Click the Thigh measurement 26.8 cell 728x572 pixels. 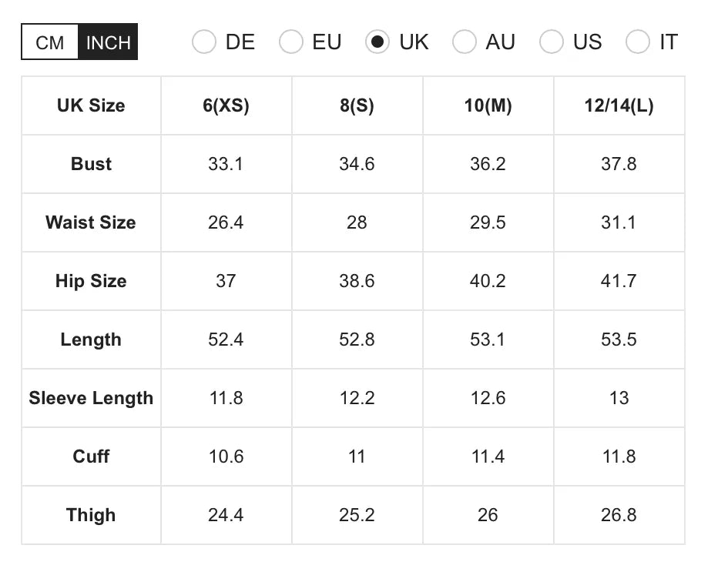pyautogui.click(x=619, y=515)
